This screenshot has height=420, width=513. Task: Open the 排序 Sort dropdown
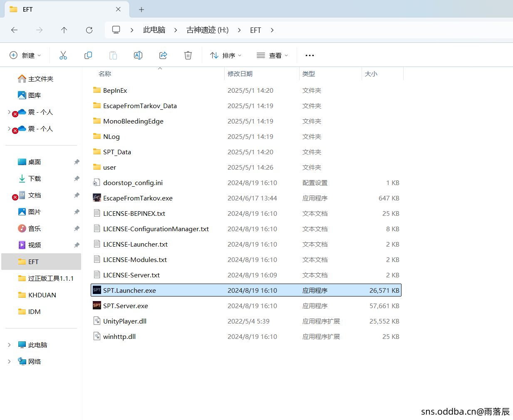(x=226, y=55)
